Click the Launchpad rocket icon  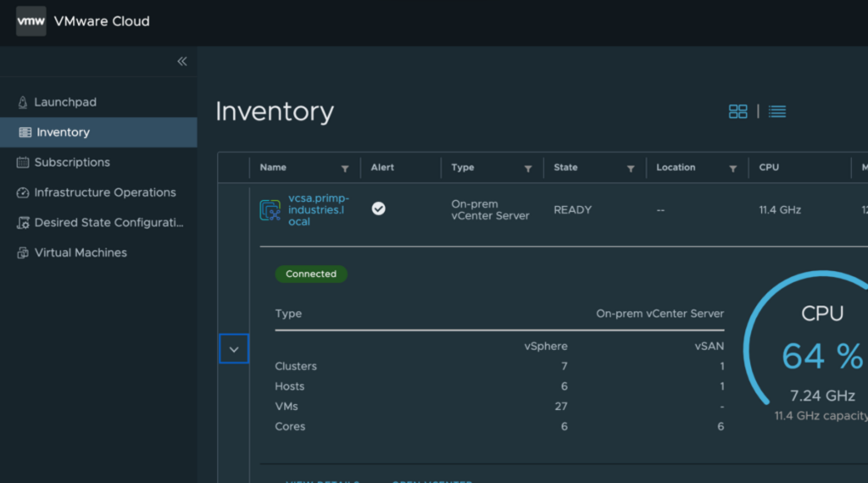coord(23,103)
